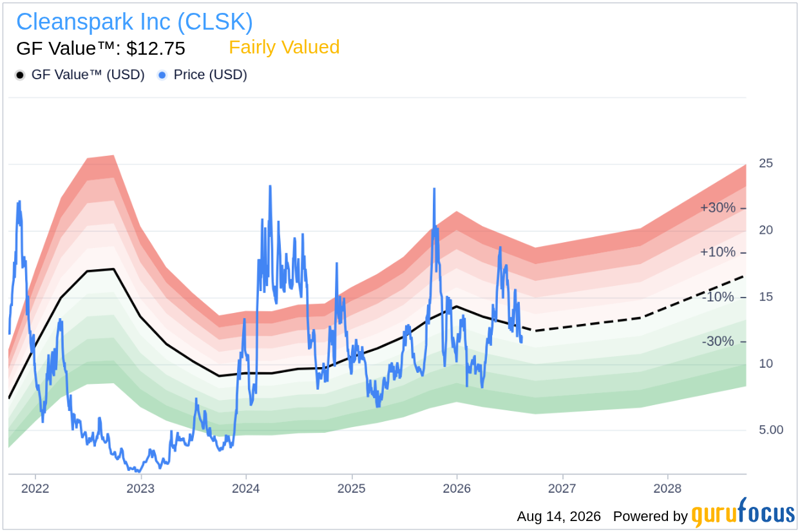The image size is (800, 532).
Task: Click the Fairly Valued label
Action: pyautogui.click(x=284, y=48)
